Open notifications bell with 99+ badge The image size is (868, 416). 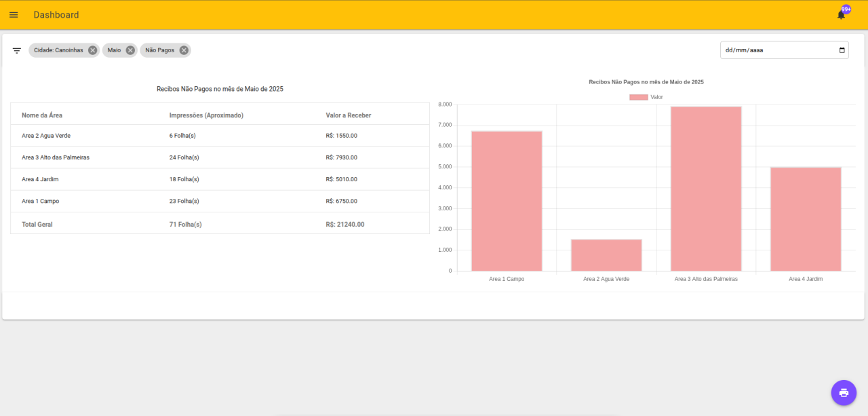841,15
